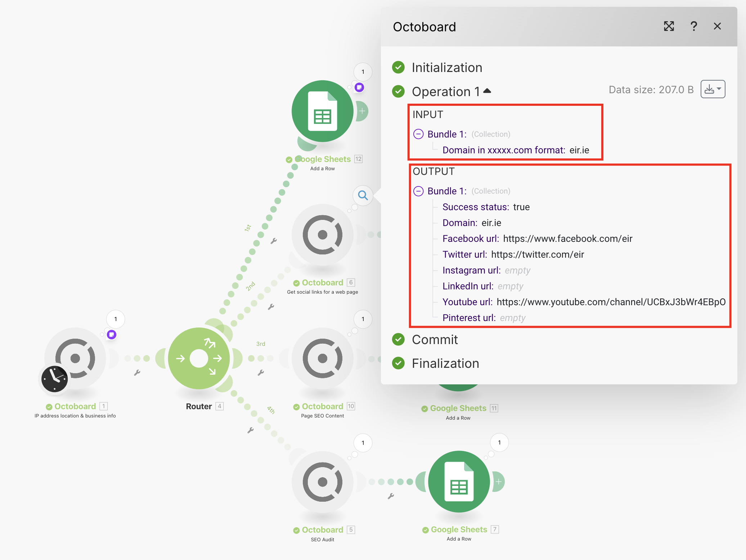Open the download output bundles dropdown
This screenshot has height=560, width=746.
(713, 89)
